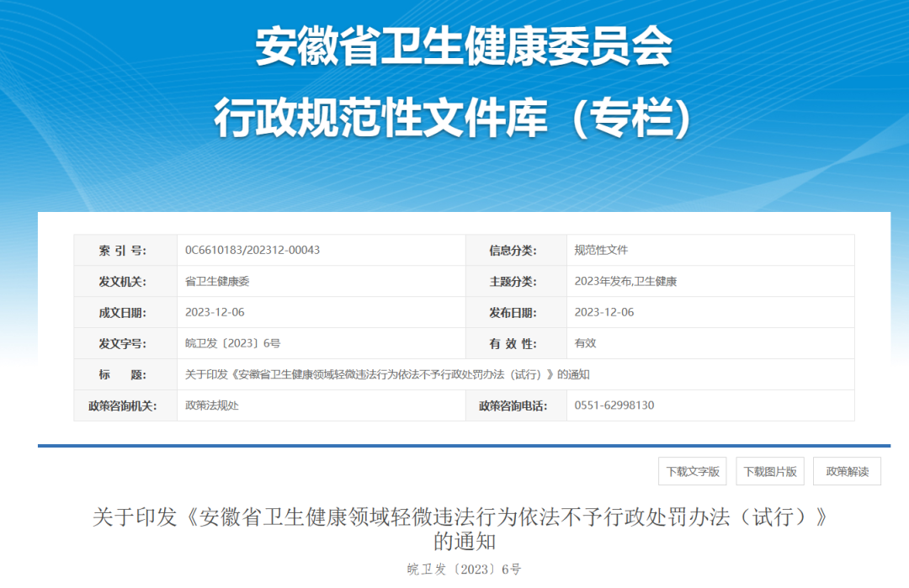909x588 pixels.
Task: Click the 有效性 label
Action: 513,343
